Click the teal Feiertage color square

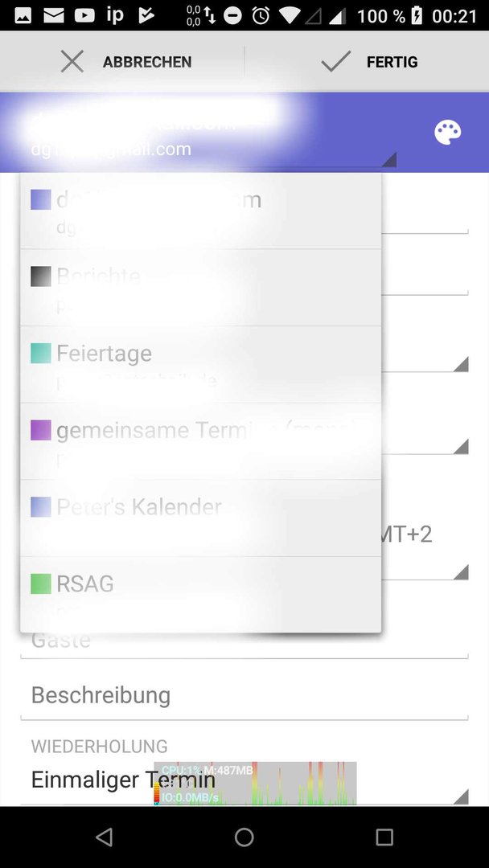(41, 353)
